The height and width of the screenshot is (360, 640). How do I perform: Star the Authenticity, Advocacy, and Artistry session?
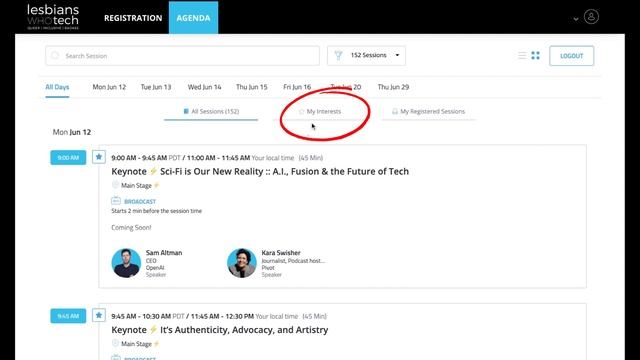[99, 315]
